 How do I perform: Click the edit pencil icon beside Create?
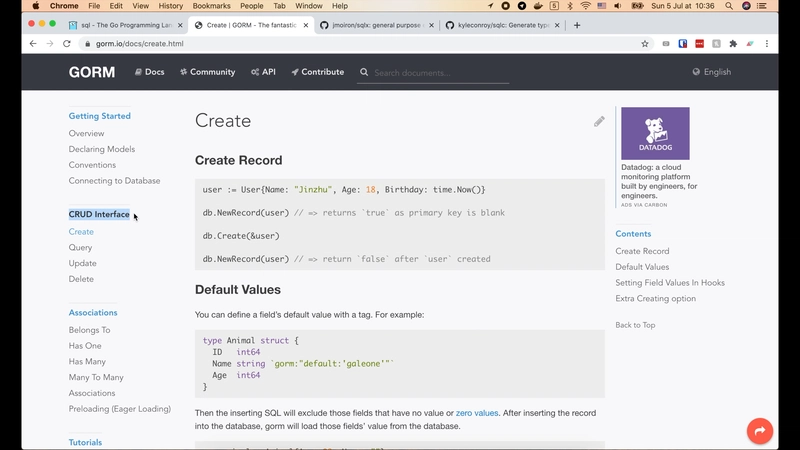(x=599, y=121)
